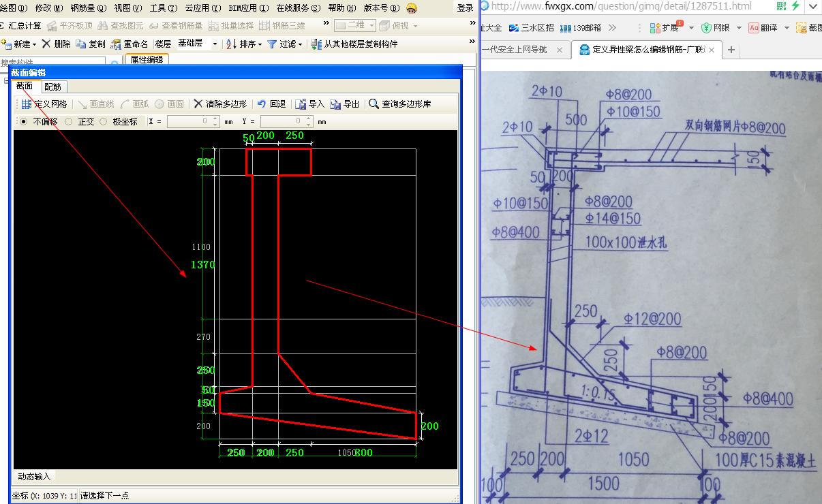Screen dimensions: 822x504
Task: Open the 工具(T) menu
Action: click(163, 8)
